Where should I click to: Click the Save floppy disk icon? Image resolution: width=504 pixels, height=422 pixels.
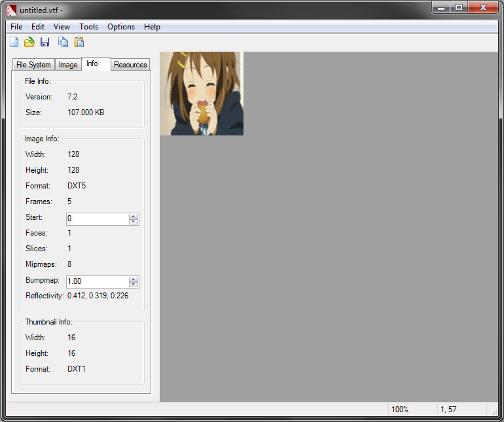click(45, 42)
